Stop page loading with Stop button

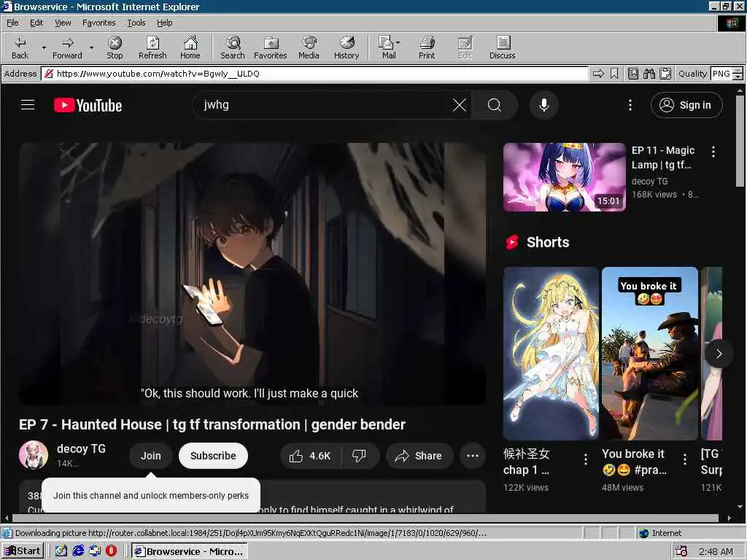click(115, 47)
